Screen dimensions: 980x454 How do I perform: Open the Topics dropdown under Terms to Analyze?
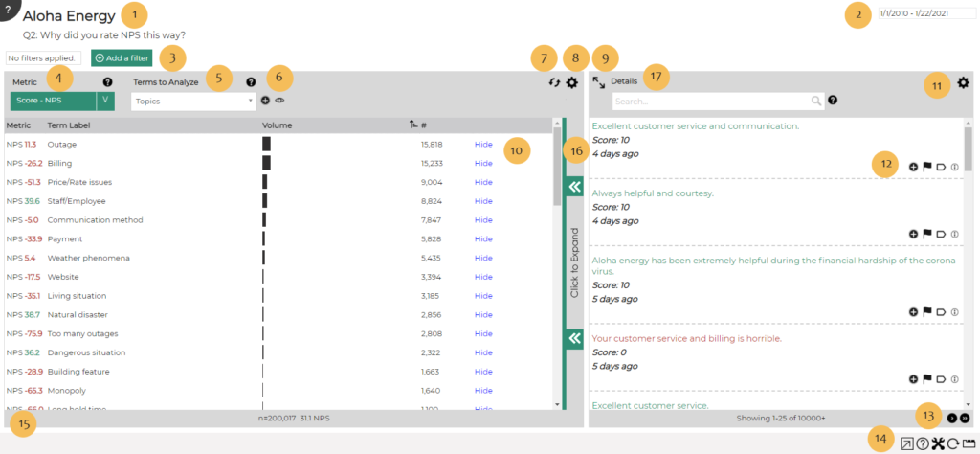pos(193,100)
